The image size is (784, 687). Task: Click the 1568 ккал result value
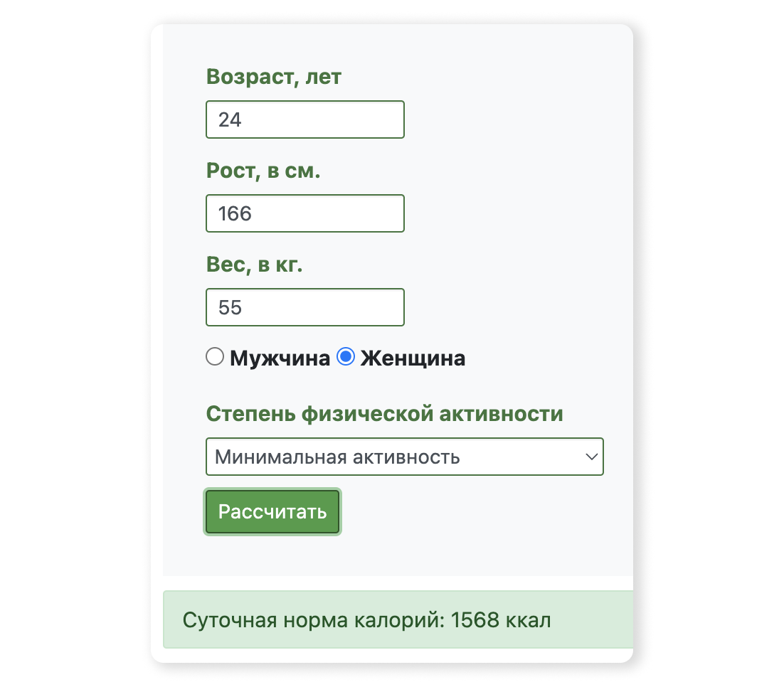(502, 619)
